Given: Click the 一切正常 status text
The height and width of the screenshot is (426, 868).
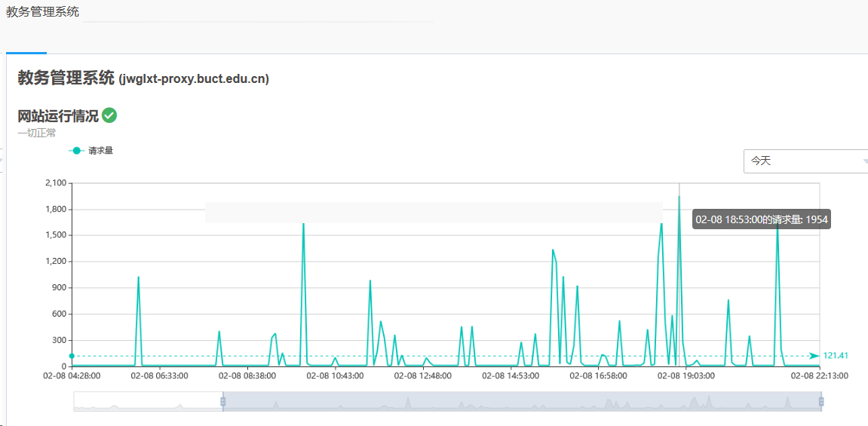Looking at the screenshot, I should [37, 133].
